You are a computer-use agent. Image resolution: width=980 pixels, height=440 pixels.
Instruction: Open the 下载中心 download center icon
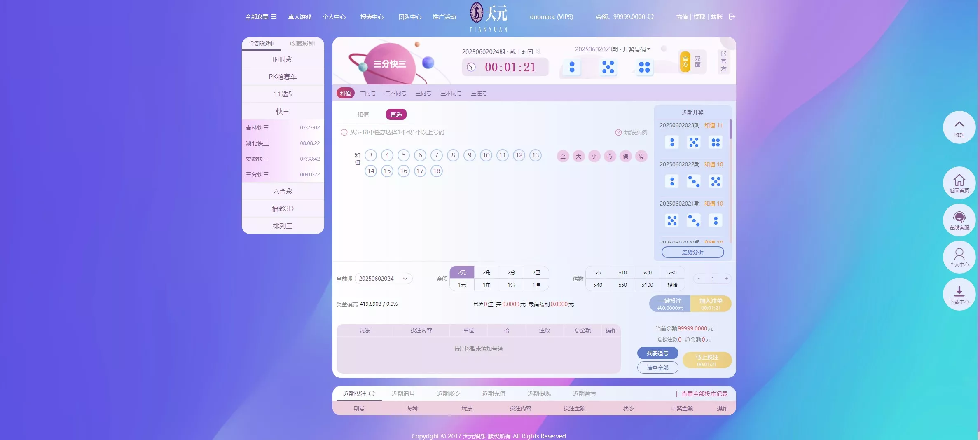[959, 294]
